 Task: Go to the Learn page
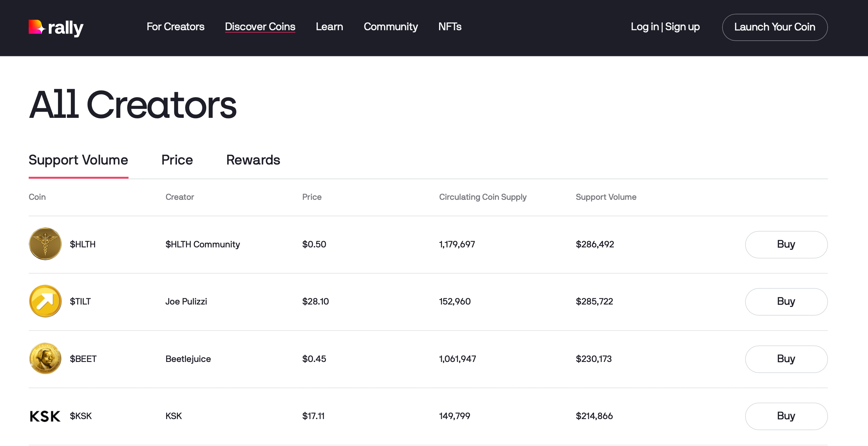(x=329, y=27)
